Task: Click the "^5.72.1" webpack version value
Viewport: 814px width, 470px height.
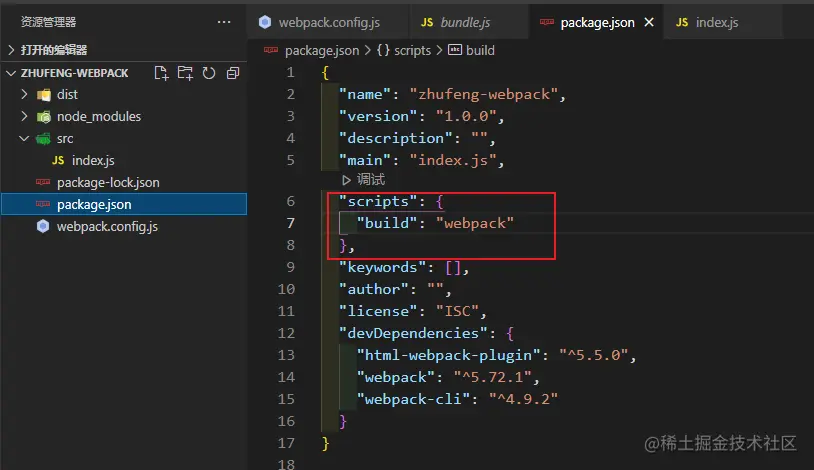Action: coord(492,377)
